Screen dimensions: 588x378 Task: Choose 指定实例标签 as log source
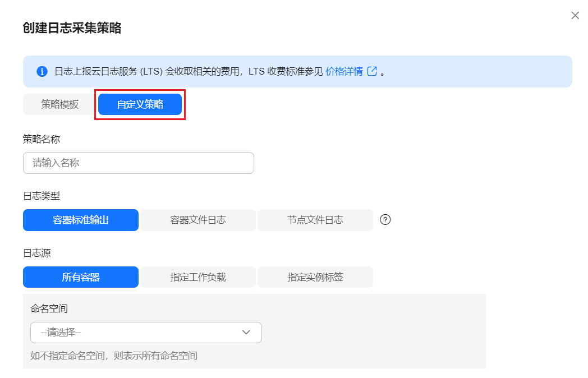click(315, 277)
